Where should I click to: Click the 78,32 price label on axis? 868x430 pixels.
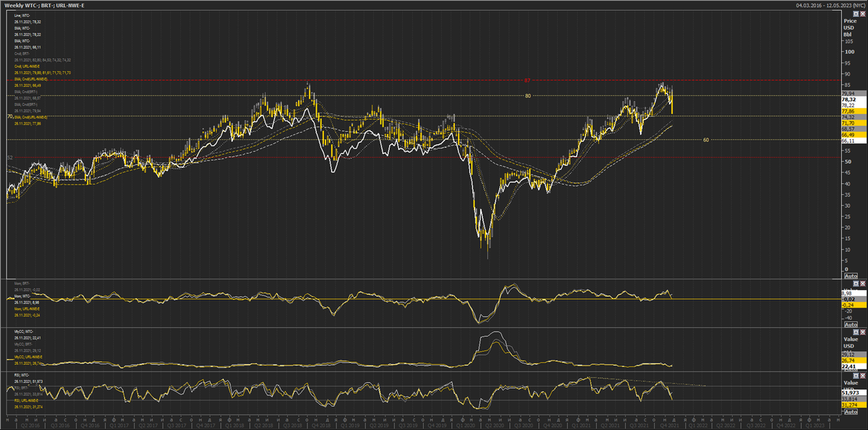pyautogui.click(x=854, y=99)
